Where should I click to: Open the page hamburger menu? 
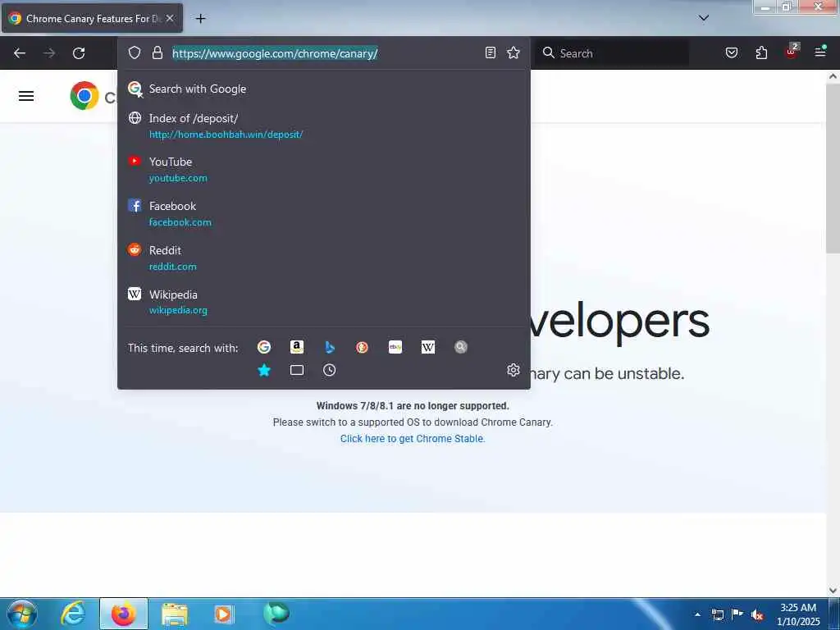(26, 96)
